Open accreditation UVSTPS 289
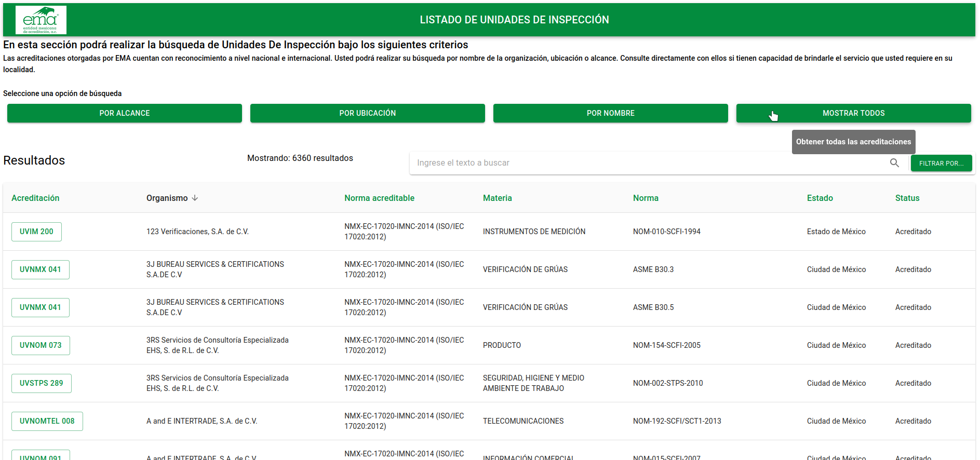 (42, 383)
